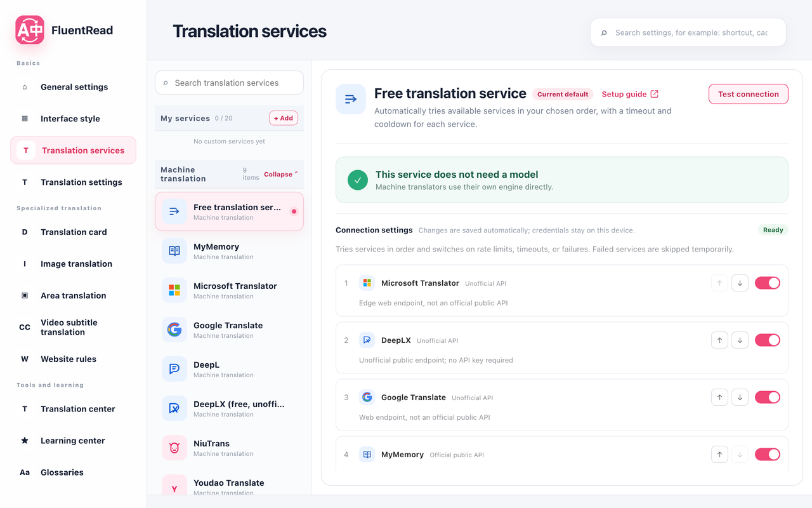The image size is (812, 508).
Task: Select Microsoft Translator in services list
Action: pos(229,290)
